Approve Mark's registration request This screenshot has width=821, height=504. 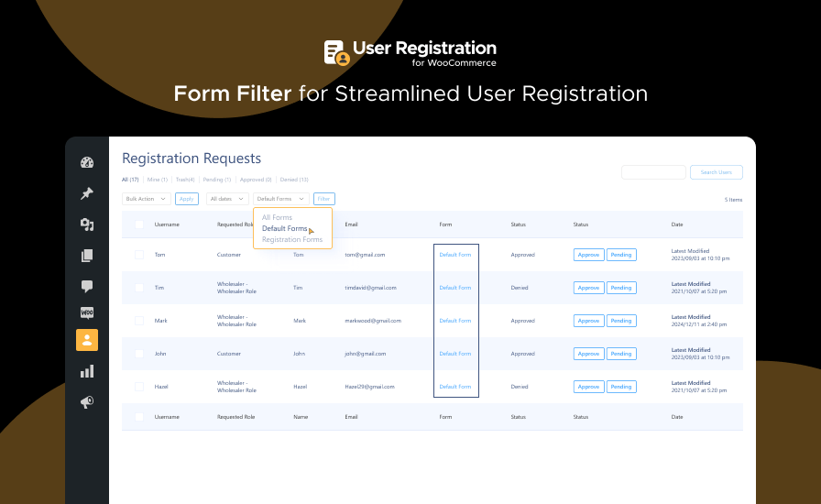point(588,321)
